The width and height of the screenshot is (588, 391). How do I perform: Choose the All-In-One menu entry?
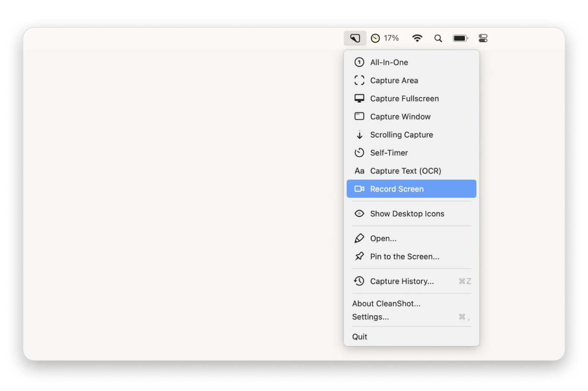[x=411, y=62]
